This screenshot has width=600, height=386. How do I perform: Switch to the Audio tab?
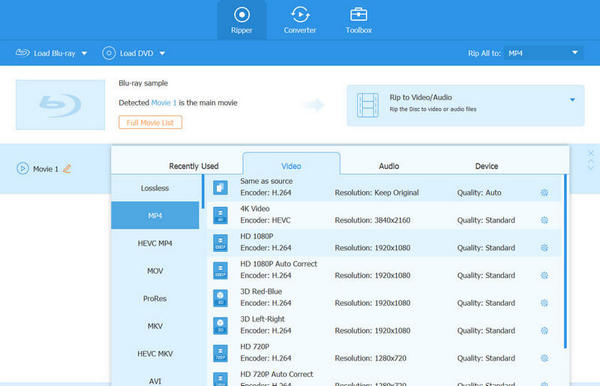click(389, 166)
